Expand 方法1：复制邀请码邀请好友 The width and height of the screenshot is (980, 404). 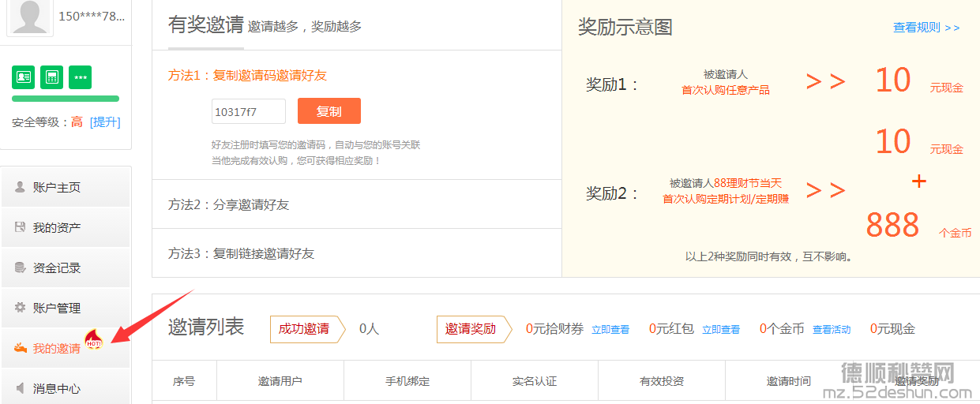[x=247, y=76]
